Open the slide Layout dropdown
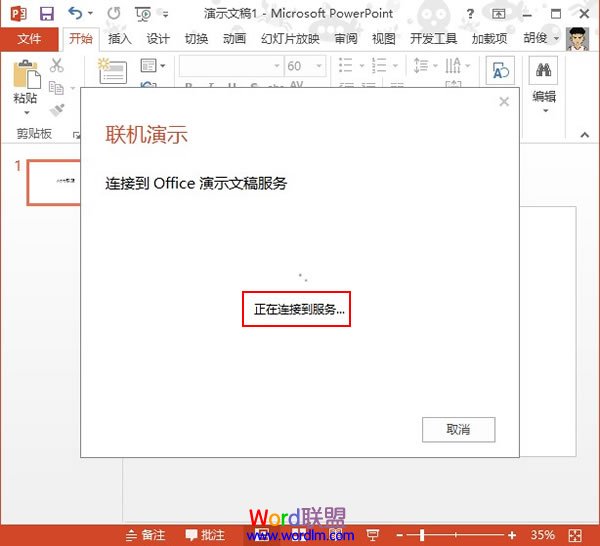The height and width of the screenshot is (546, 600). point(153,66)
